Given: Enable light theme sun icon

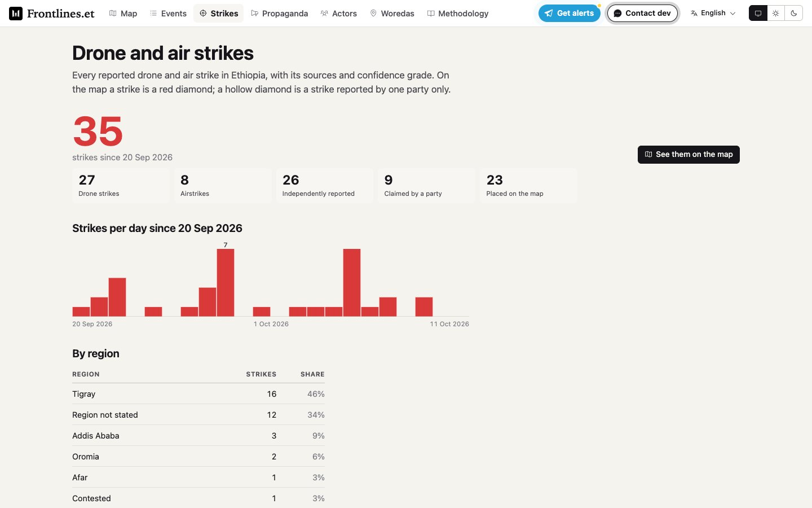Looking at the screenshot, I should tap(776, 13).
